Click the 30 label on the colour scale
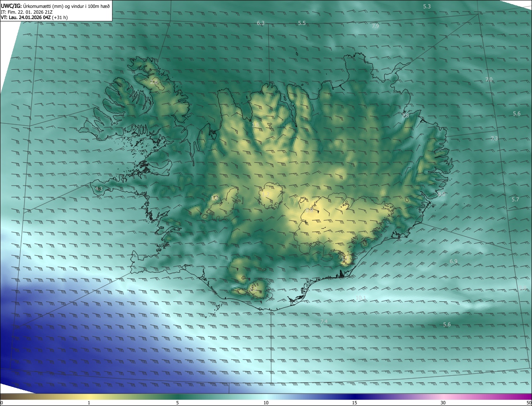This screenshot has width=532, height=406. (x=443, y=403)
